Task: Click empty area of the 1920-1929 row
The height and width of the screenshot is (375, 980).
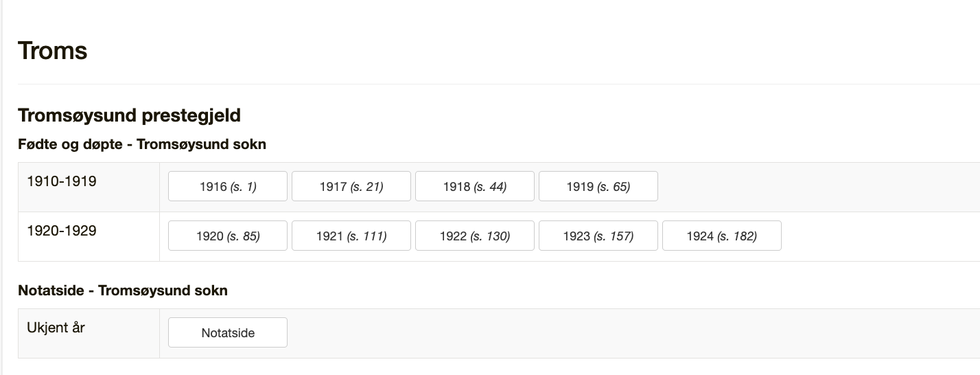Action: pos(878,236)
